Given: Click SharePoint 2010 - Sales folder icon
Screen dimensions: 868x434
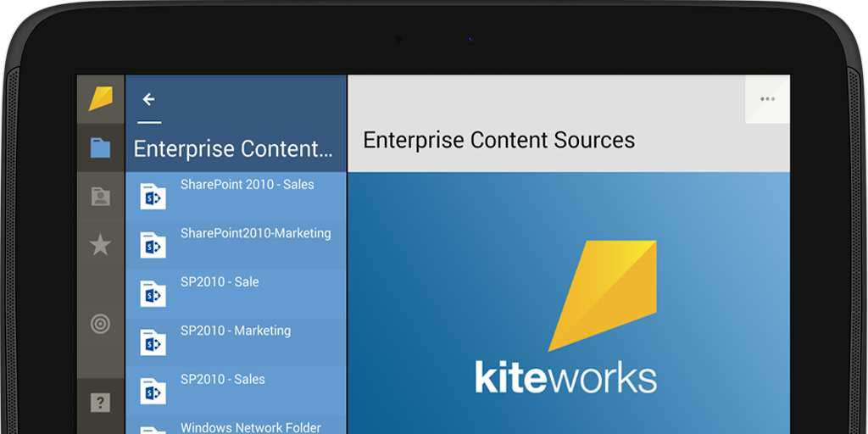Looking at the screenshot, I should coord(153,197).
